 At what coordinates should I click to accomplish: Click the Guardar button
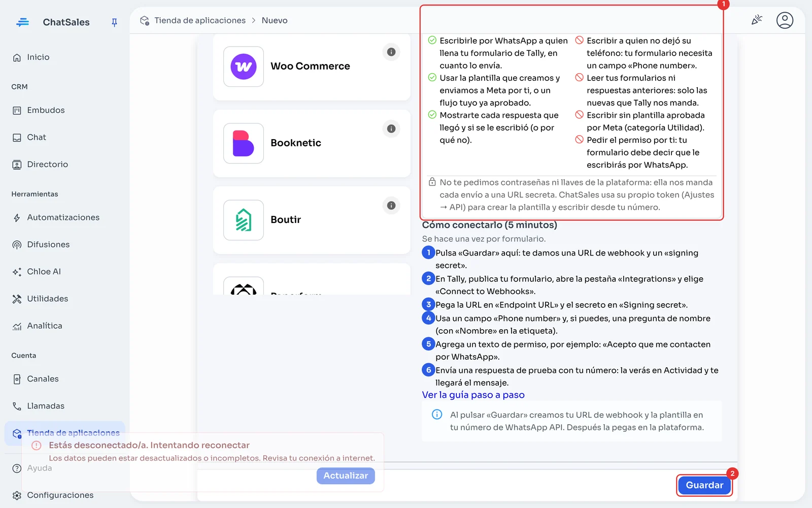[704, 485]
